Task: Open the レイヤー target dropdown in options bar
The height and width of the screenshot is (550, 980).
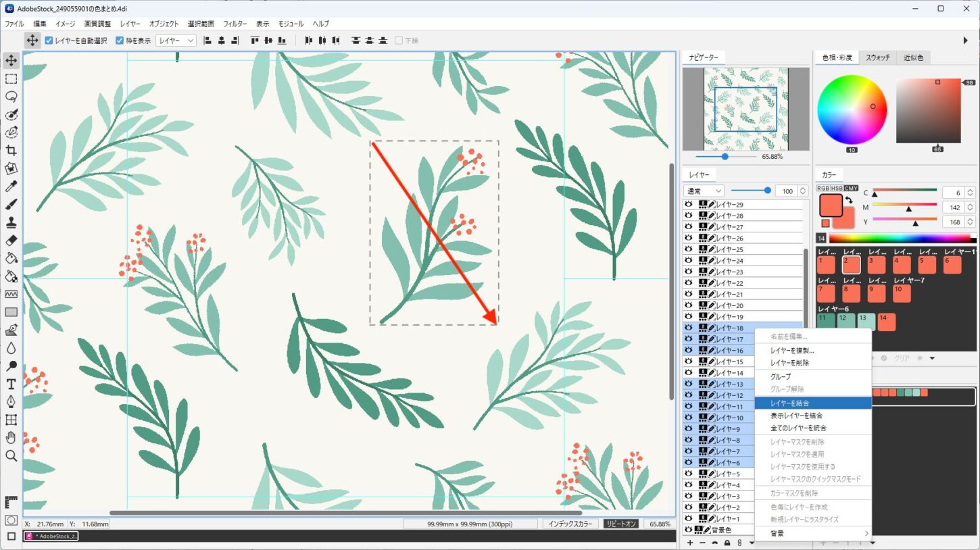Action: coord(176,41)
